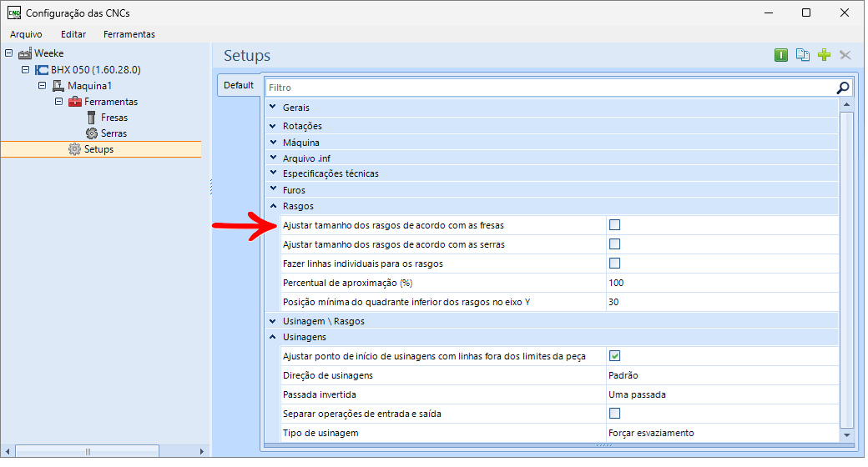Click the Tipo de usinagem label
Image resolution: width=868 pixels, height=467 pixels.
(320, 433)
